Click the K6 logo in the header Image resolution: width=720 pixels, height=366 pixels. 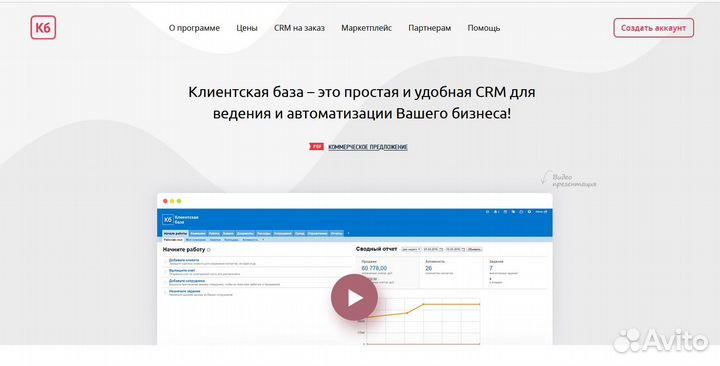43,28
